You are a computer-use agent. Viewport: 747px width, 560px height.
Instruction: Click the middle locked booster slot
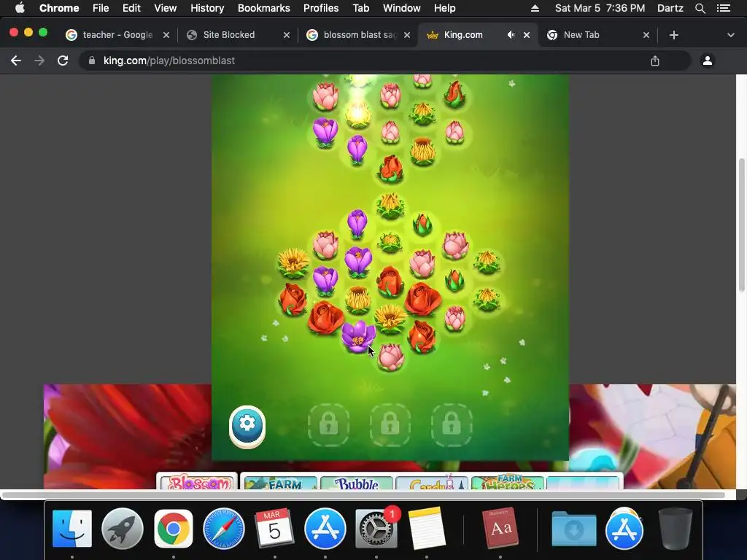tap(390, 424)
